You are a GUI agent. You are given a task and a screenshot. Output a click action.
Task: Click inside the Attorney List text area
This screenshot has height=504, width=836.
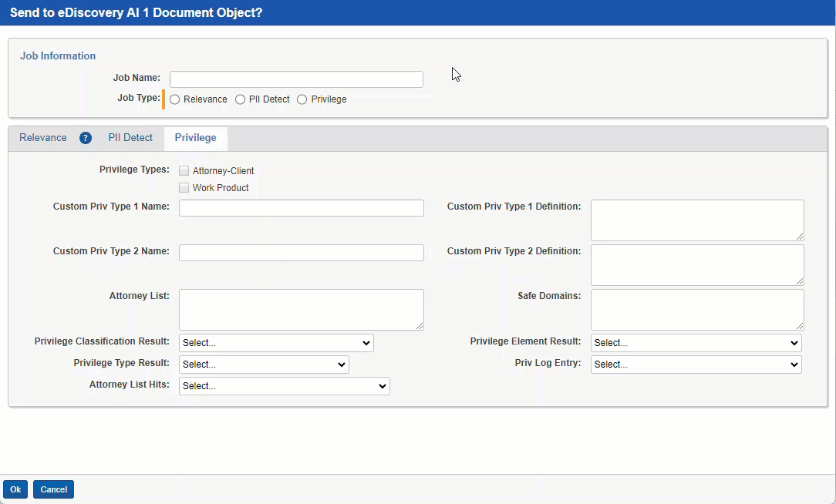301,310
